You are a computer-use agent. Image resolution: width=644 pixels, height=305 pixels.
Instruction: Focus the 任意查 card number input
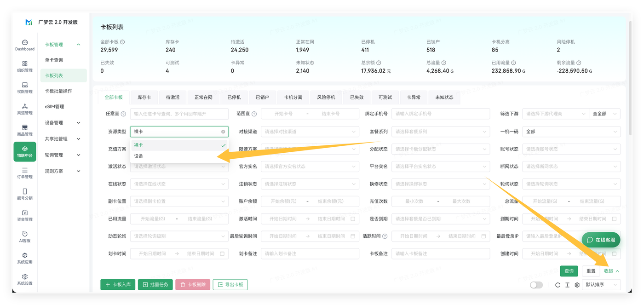pyautogui.click(x=179, y=114)
